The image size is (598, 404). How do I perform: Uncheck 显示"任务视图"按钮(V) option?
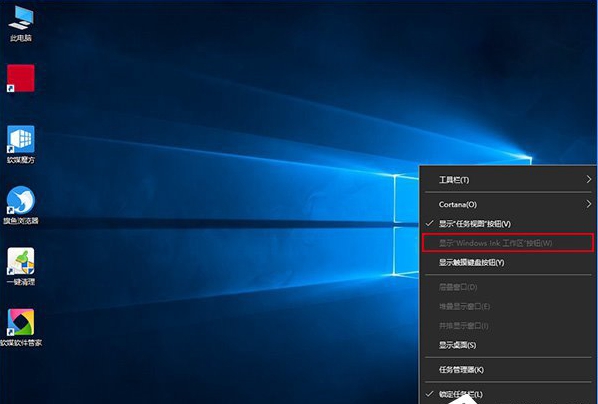click(508, 224)
